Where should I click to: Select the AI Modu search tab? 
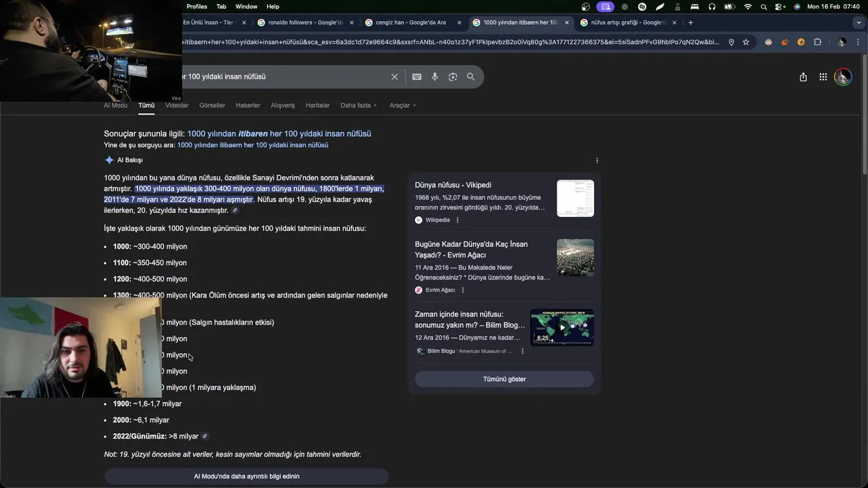click(115, 105)
